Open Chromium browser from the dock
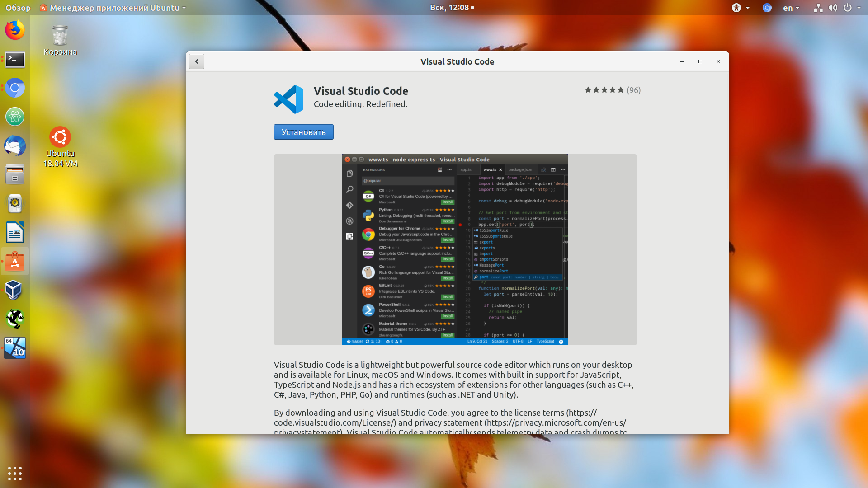Image resolution: width=868 pixels, height=488 pixels. point(15,88)
